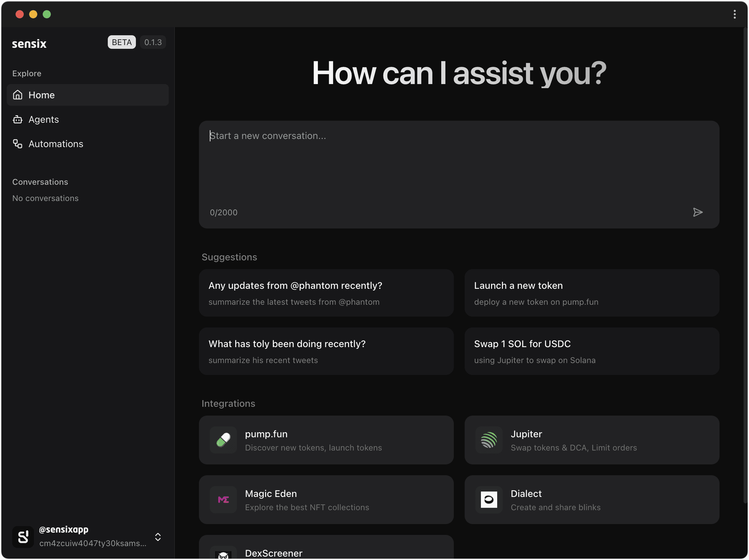Pick 'What has toly been doing recently?' suggestion
This screenshot has height=560, width=749.
326,351
